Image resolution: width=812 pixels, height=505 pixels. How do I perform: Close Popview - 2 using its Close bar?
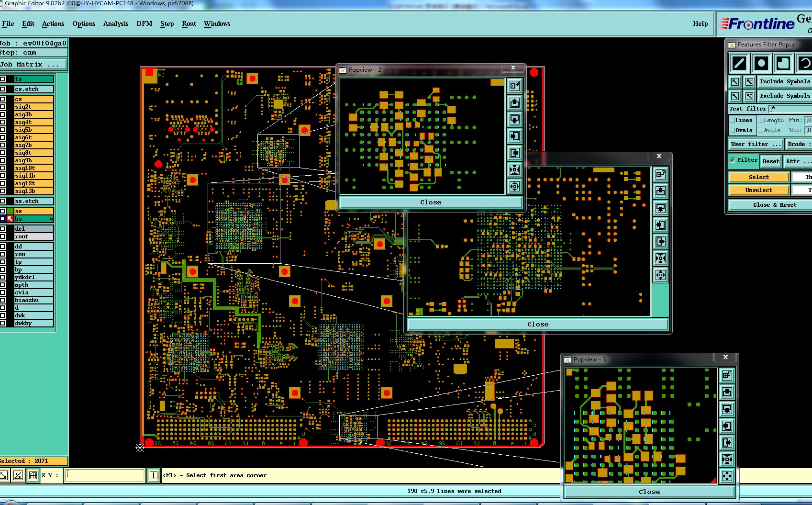coord(431,202)
